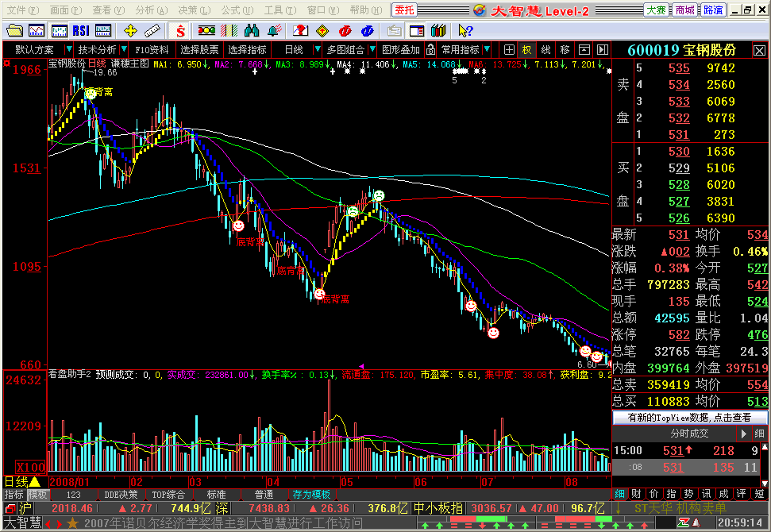Click the 路演 roadshow button
This screenshot has height=532, width=771.
click(713, 10)
